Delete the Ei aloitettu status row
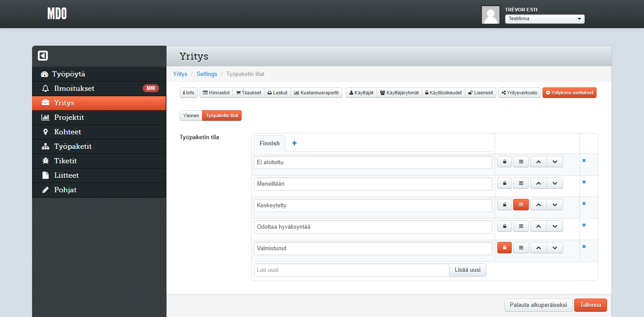Image resolution: width=644 pixels, height=317 pixels. coord(584,161)
